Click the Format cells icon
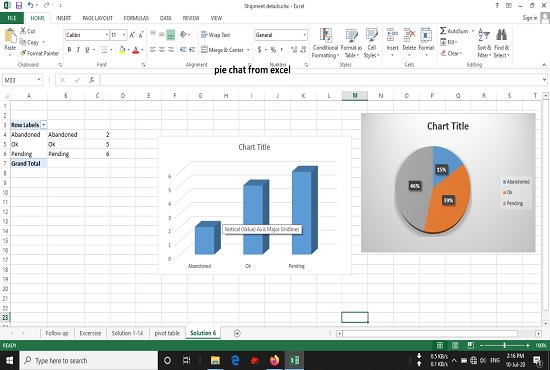 (x=426, y=35)
